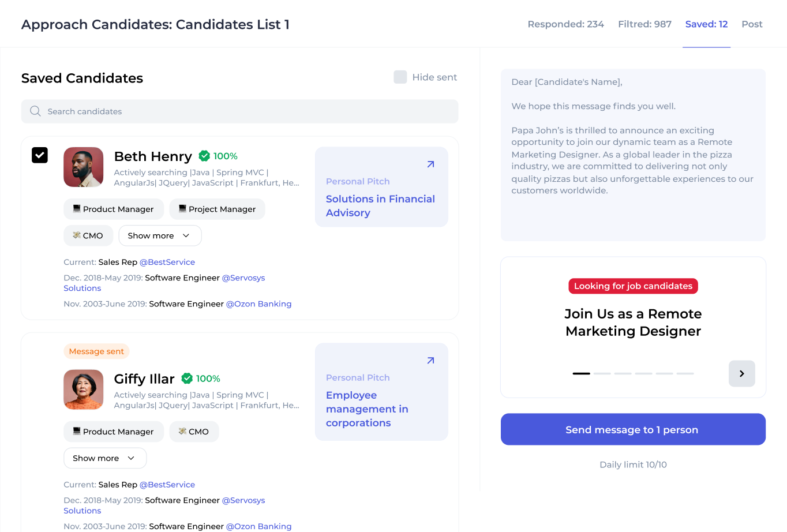Uncheck Beth Henry's selection checkbox

(39, 155)
